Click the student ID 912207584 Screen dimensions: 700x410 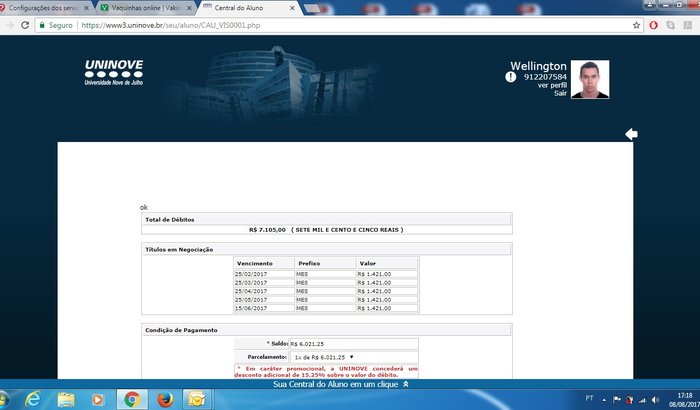click(x=545, y=77)
